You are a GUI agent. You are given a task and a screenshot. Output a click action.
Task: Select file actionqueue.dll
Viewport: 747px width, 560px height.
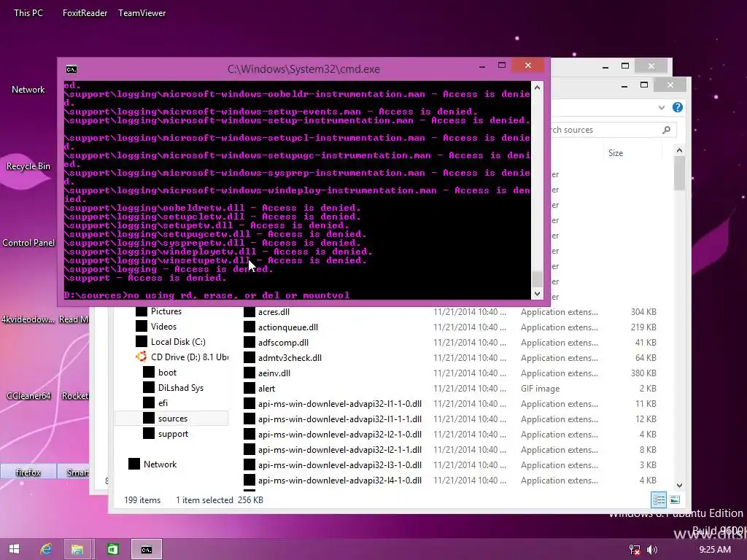click(x=287, y=327)
